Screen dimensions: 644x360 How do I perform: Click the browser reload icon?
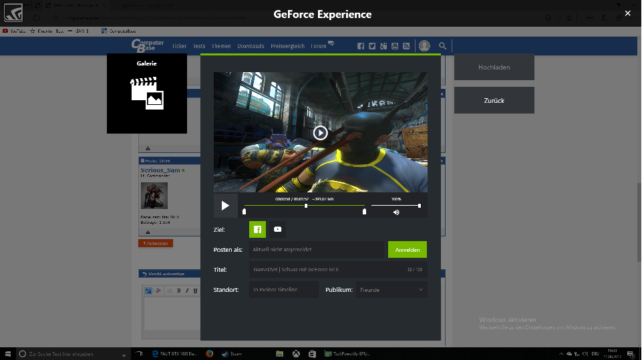pos(37,17)
